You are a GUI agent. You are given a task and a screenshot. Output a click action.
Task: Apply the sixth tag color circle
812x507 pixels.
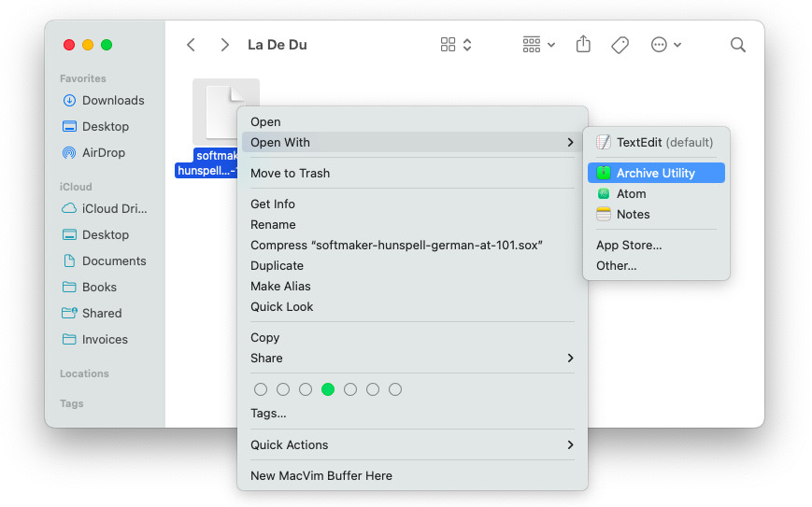[x=373, y=389]
